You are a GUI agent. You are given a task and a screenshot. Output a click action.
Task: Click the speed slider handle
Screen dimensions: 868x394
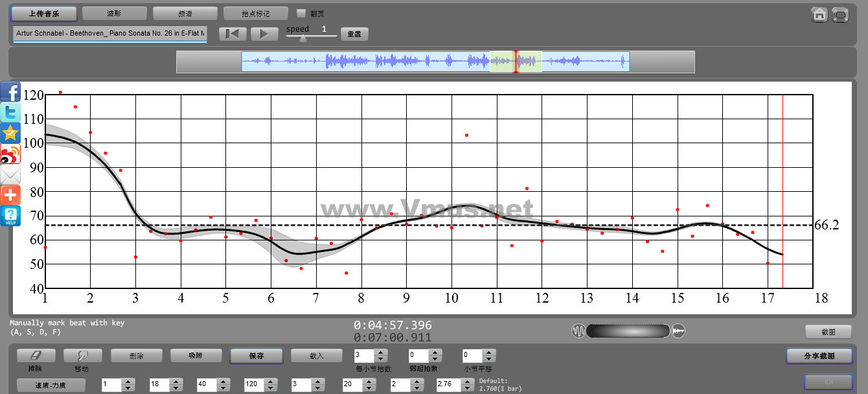pyautogui.click(x=303, y=38)
